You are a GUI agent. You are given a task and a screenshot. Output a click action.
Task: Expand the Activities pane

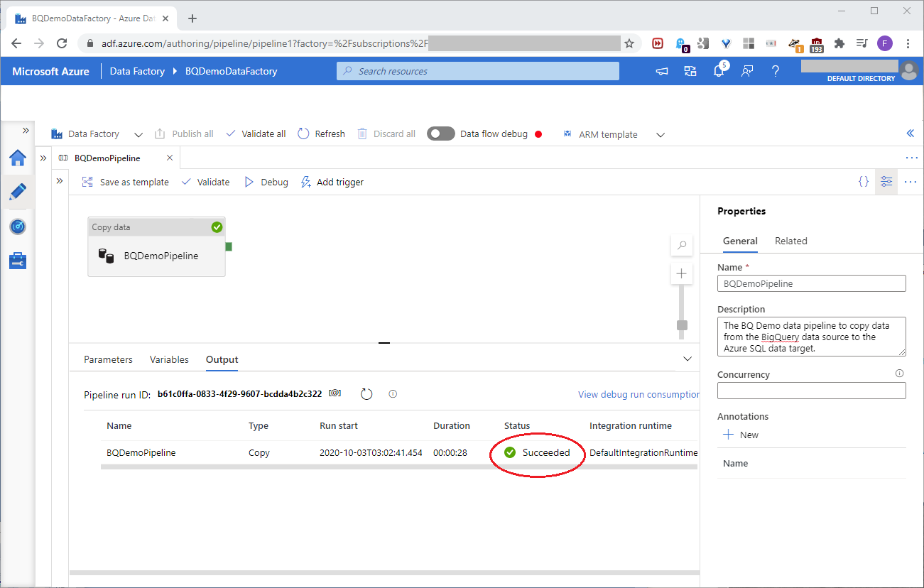tap(60, 182)
